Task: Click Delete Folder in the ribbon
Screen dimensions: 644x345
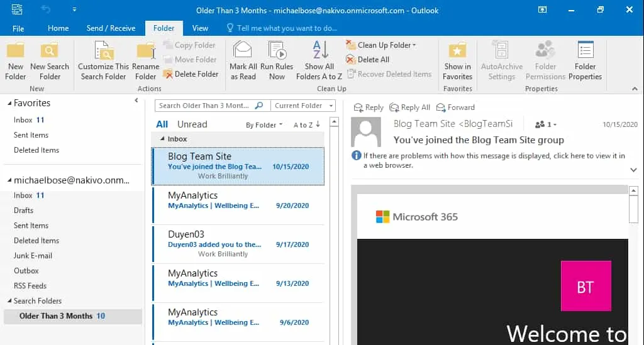Action: 191,74
